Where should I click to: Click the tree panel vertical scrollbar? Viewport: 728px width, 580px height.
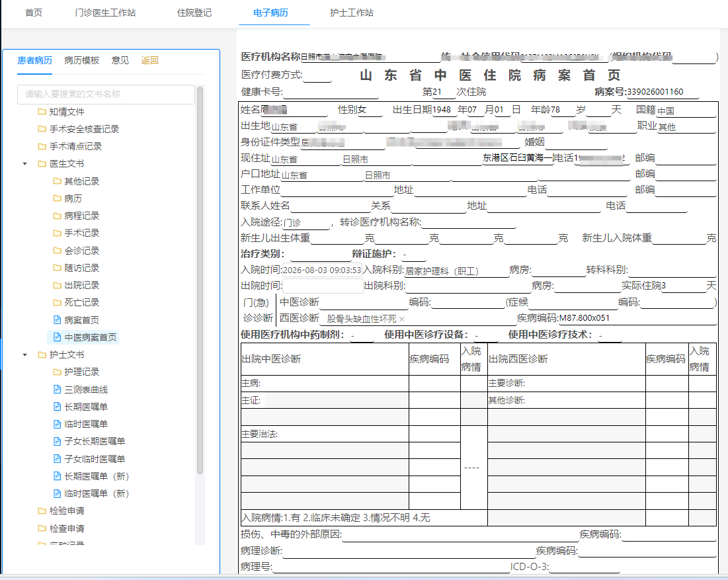[200, 280]
